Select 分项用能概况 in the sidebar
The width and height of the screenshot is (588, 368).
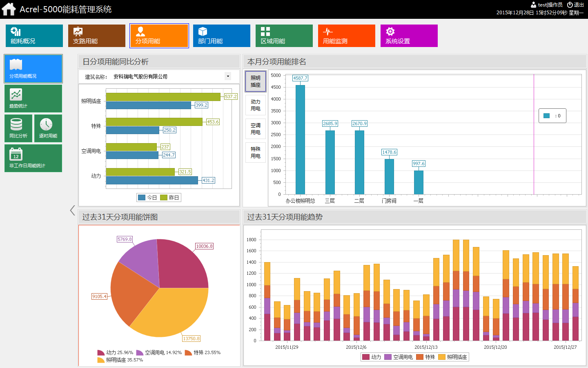tap(33, 69)
